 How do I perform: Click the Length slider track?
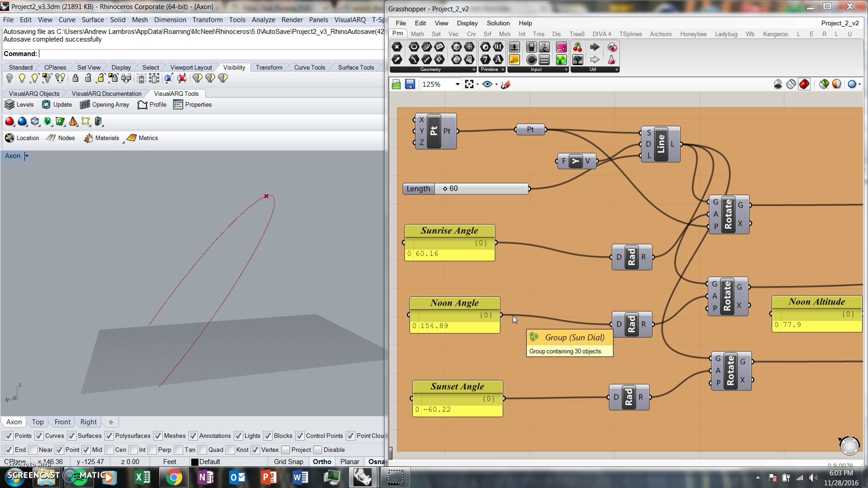[481, 188]
